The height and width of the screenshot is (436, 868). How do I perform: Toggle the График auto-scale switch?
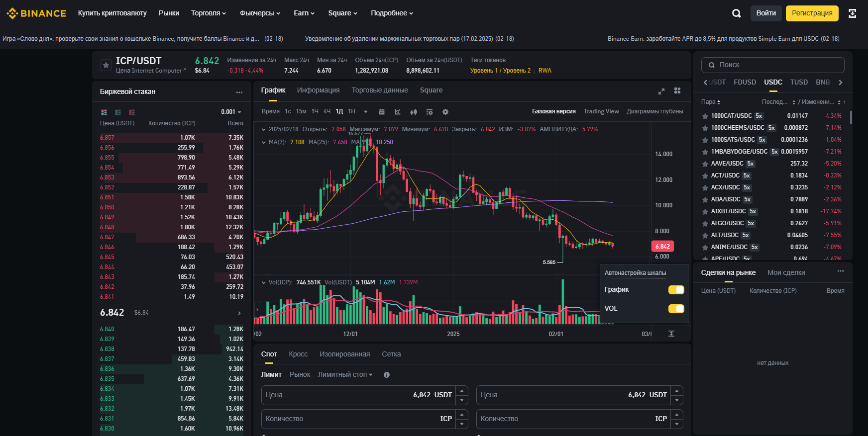pos(676,290)
